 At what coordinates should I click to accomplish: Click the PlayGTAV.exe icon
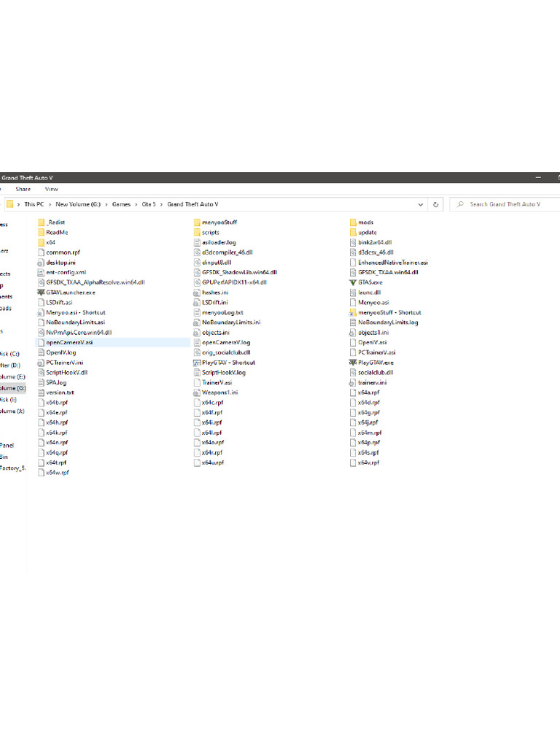click(x=353, y=363)
